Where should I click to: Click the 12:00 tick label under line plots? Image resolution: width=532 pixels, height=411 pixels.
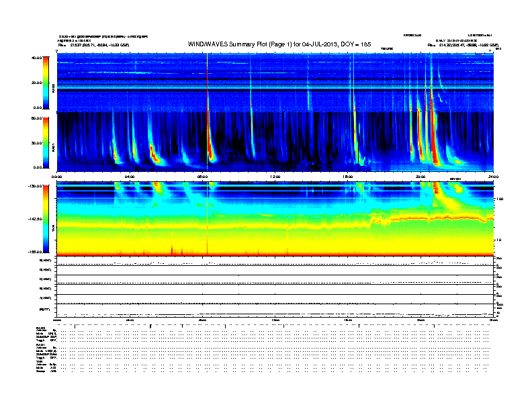275,320
